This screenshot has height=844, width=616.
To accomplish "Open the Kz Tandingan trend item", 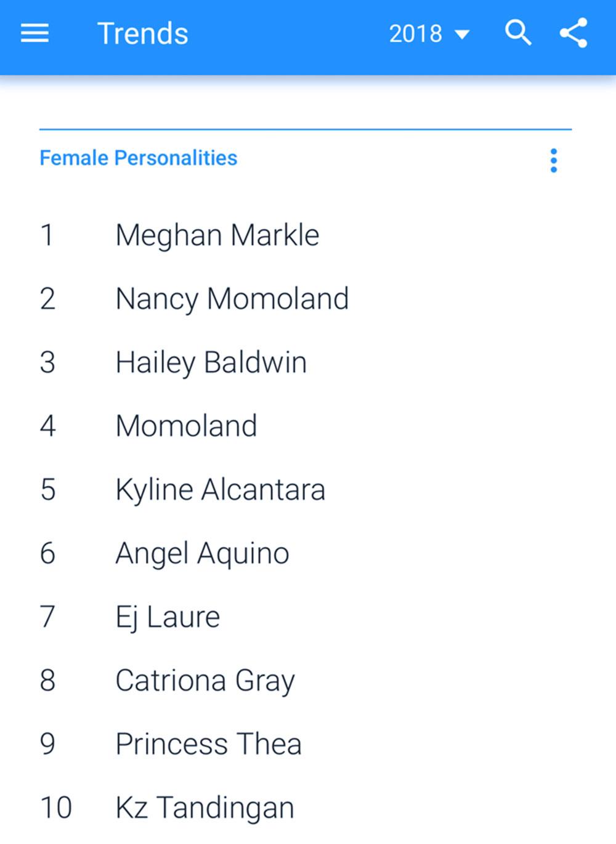I will point(205,808).
